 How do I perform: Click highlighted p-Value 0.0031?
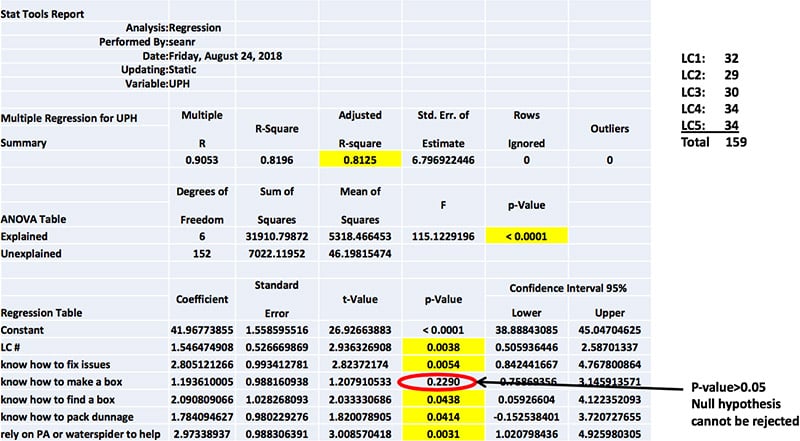click(x=443, y=434)
